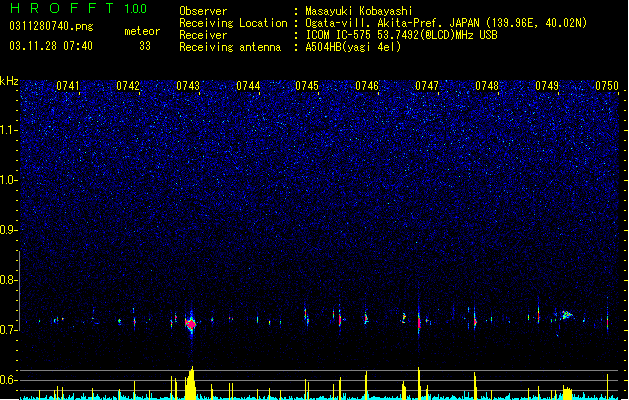
Task: Click the triangular echo blob near 0749
Action: coord(566,315)
